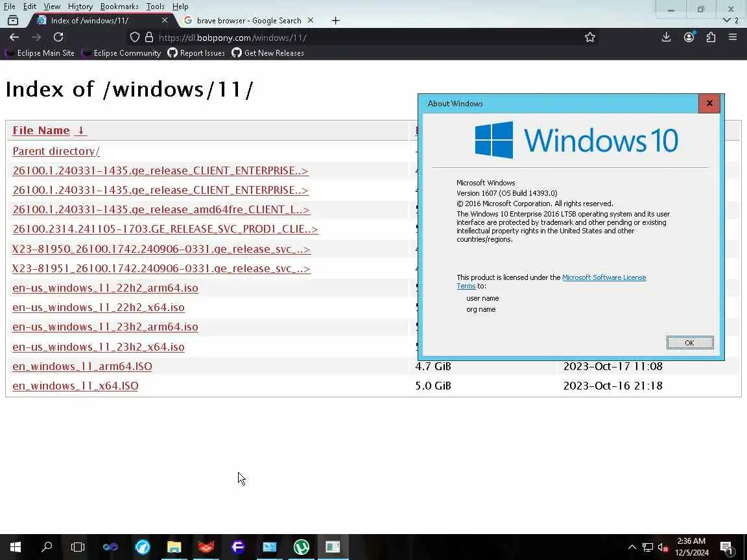Open the taskbar clock showing 2:36 AM
Screen dimensions: 747x560
[692, 546]
